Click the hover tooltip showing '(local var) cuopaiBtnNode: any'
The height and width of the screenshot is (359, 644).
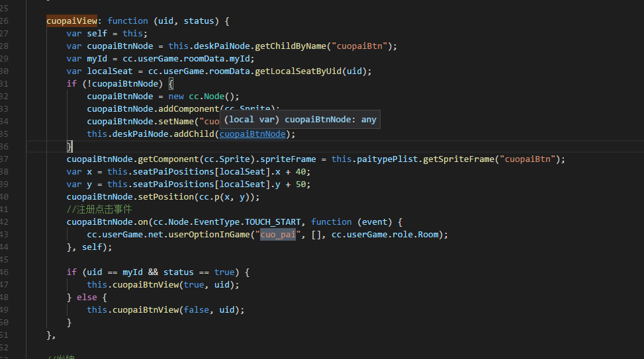[x=300, y=120]
